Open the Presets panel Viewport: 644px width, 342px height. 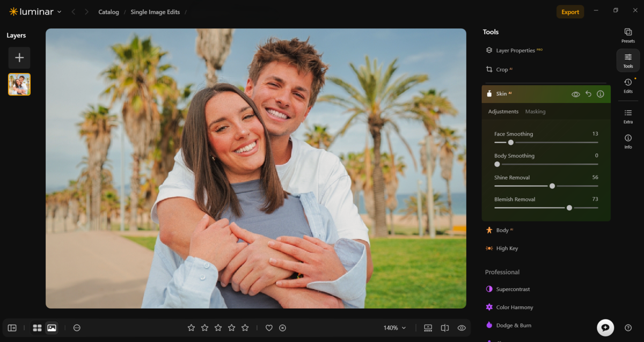[628, 35]
